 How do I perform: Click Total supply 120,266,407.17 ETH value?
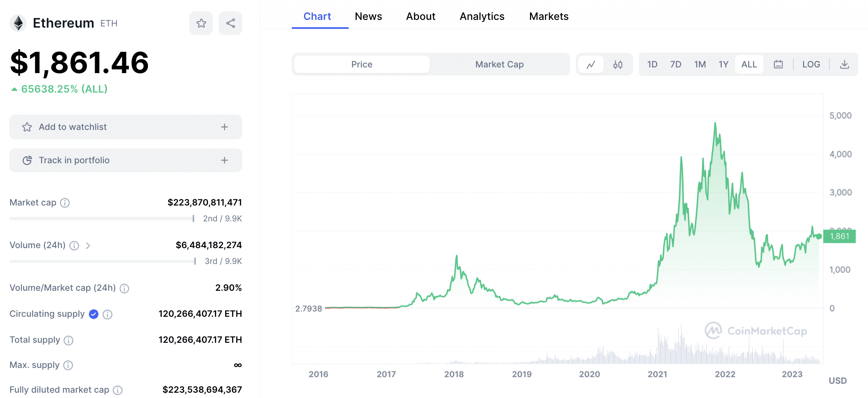pyautogui.click(x=200, y=340)
